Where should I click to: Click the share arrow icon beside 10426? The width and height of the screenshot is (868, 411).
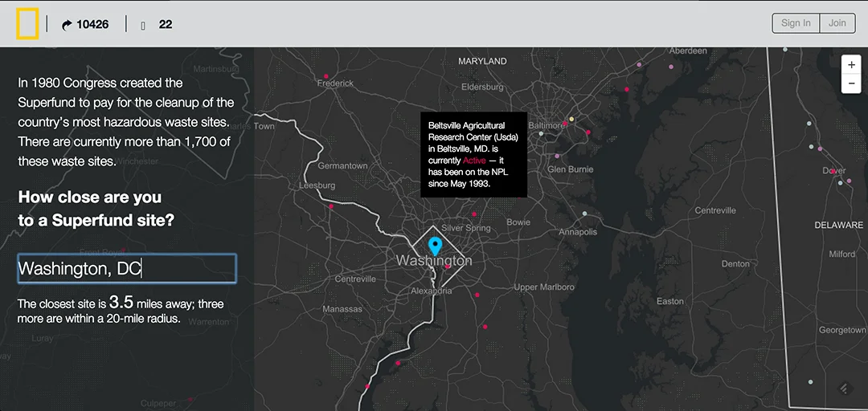67,24
